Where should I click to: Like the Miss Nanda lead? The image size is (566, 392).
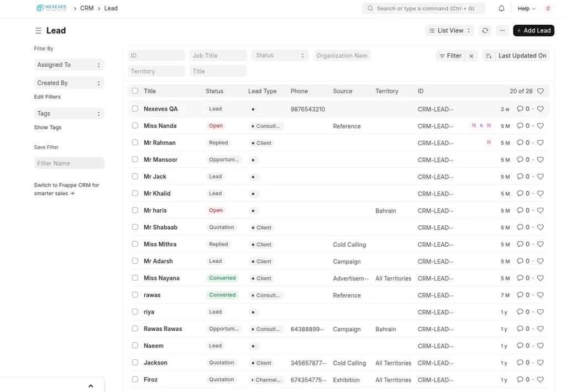coord(541,126)
